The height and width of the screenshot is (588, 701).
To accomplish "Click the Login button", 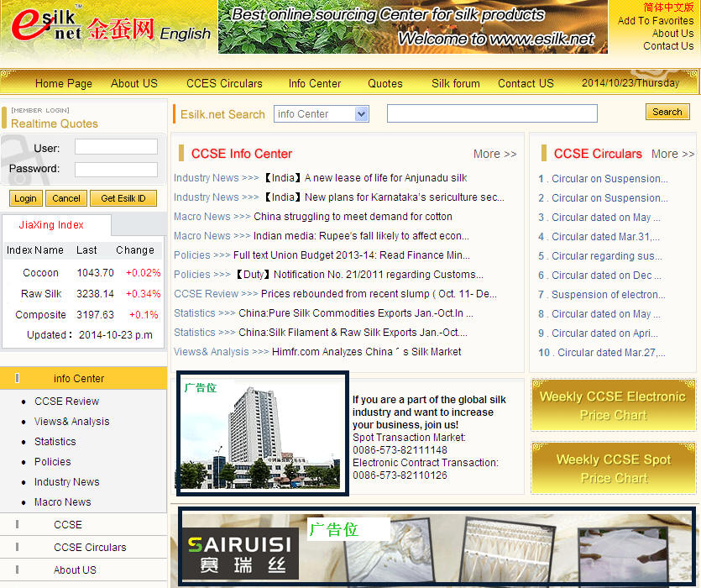I will point(25,198).
